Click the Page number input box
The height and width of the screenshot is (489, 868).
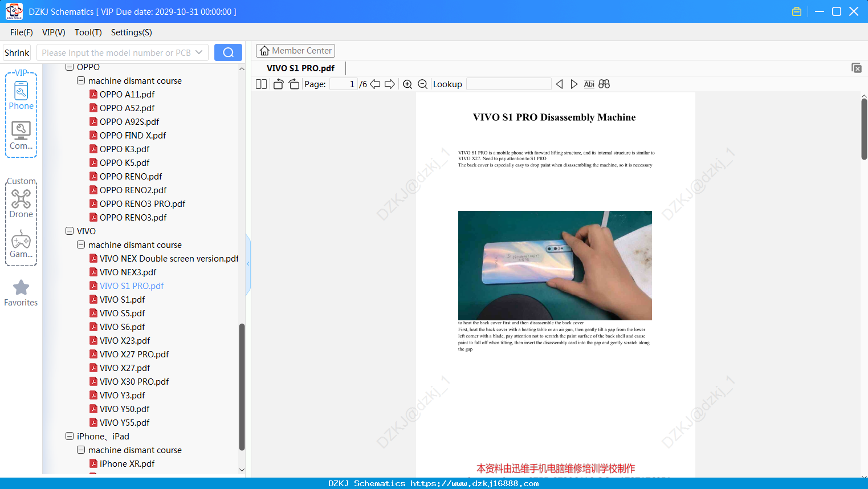[x=344, y=84]
